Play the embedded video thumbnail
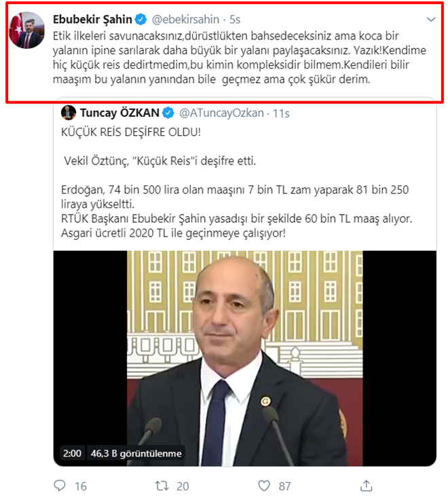 [x=245, y=358]
